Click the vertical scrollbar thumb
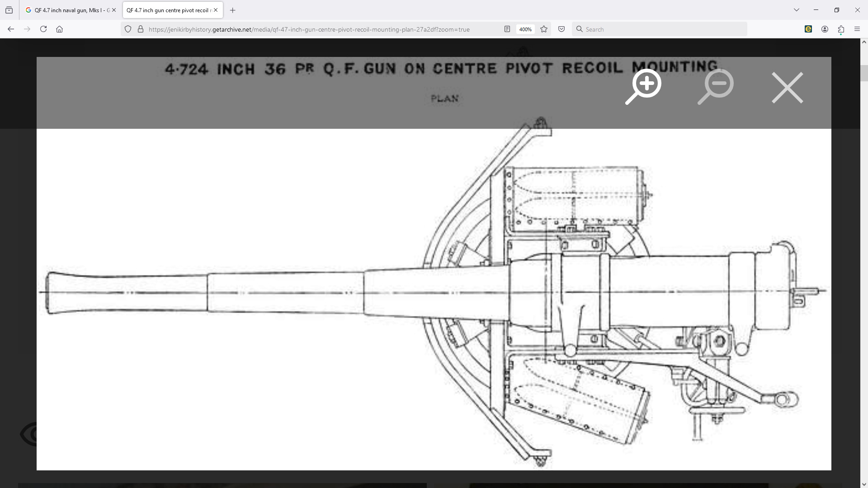The width and height of the screenshot is (868, 488). [x=864, y=73]
